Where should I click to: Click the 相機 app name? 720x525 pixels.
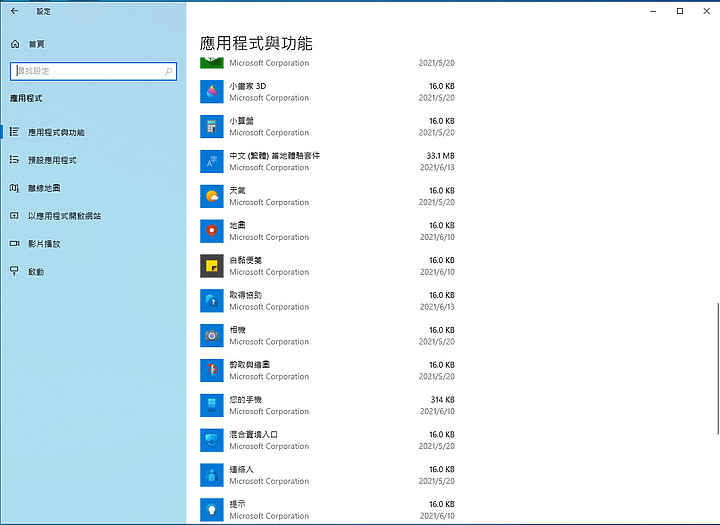(237, 330)
